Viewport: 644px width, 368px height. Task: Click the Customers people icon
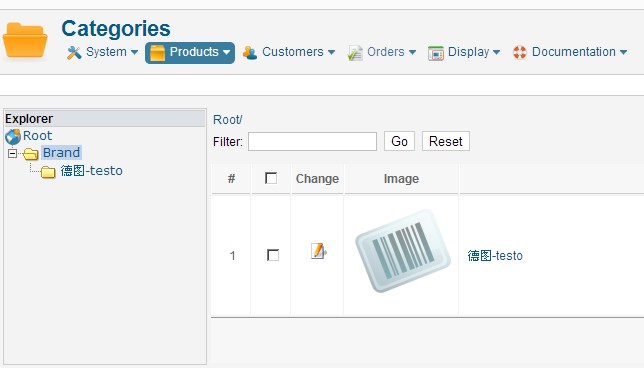(x=250, y=53)
